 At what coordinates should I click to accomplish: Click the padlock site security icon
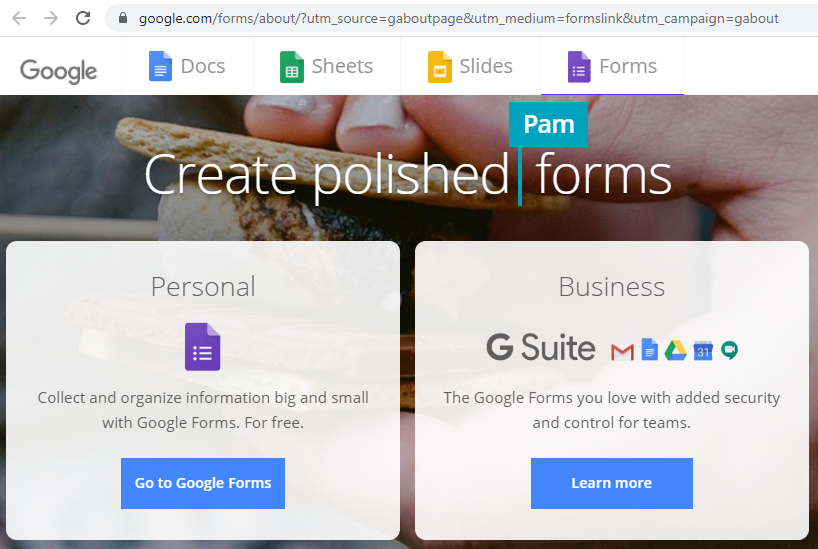tap(123, 18)
